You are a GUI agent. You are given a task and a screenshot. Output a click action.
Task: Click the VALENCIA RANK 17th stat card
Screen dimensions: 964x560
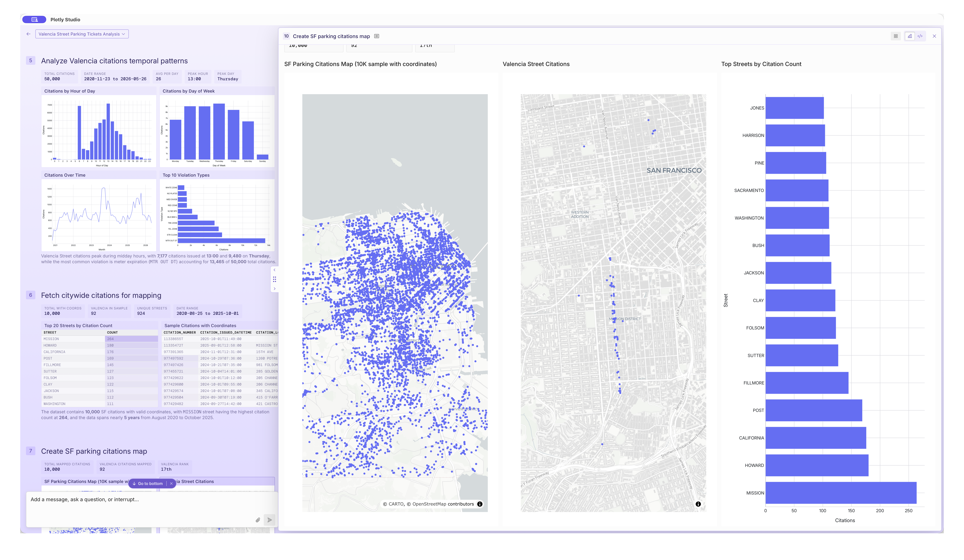[x=174, y=467]
